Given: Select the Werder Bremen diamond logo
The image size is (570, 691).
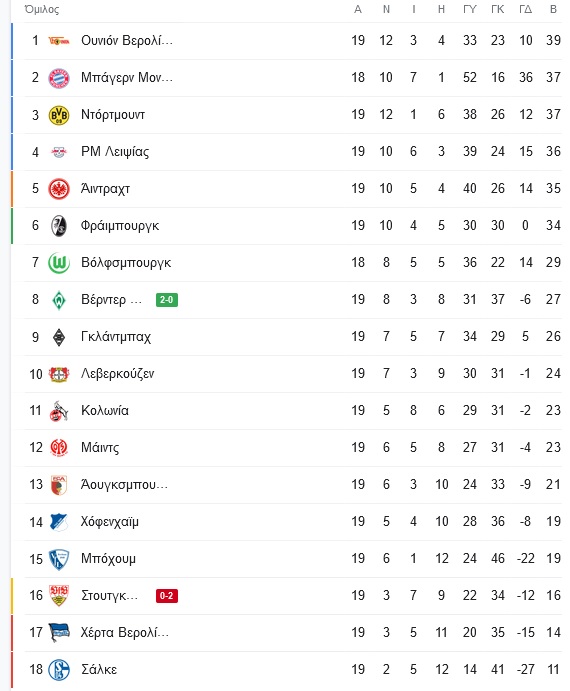Looking at the screenshot, I should [x=59, y=300].
